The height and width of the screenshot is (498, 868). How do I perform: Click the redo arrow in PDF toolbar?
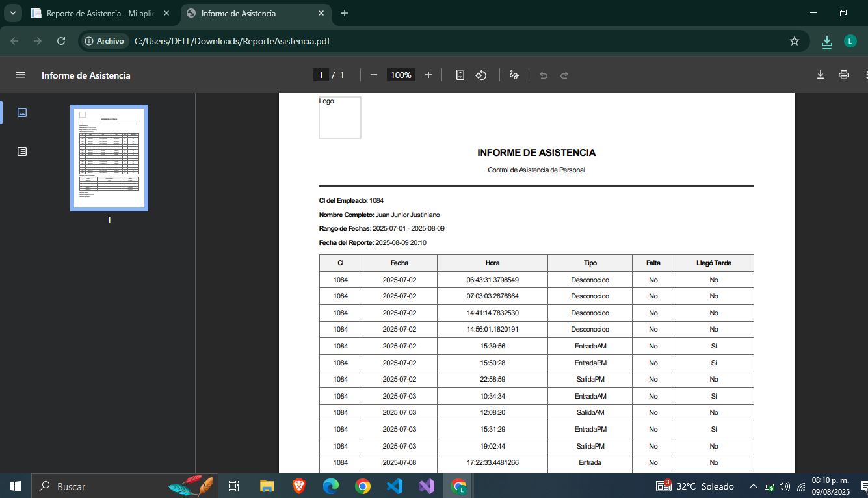point(564,75)
